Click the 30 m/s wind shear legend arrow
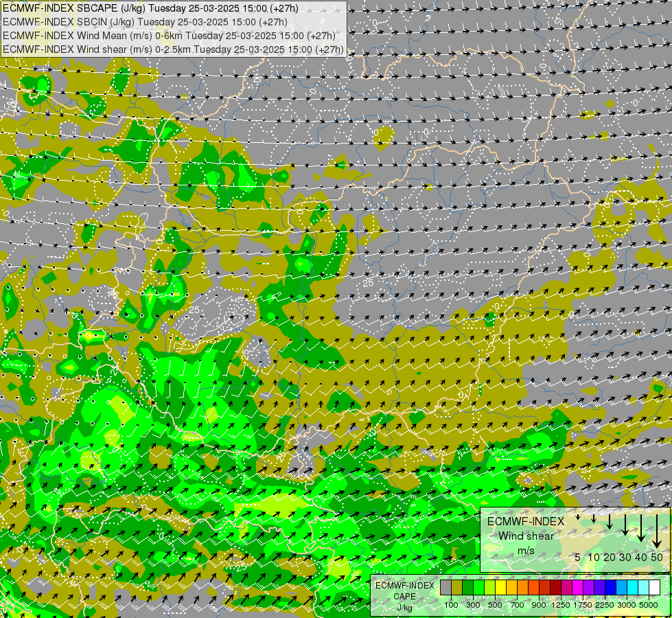The width and height of the screenshot is (672, 618). click(625, 525)
